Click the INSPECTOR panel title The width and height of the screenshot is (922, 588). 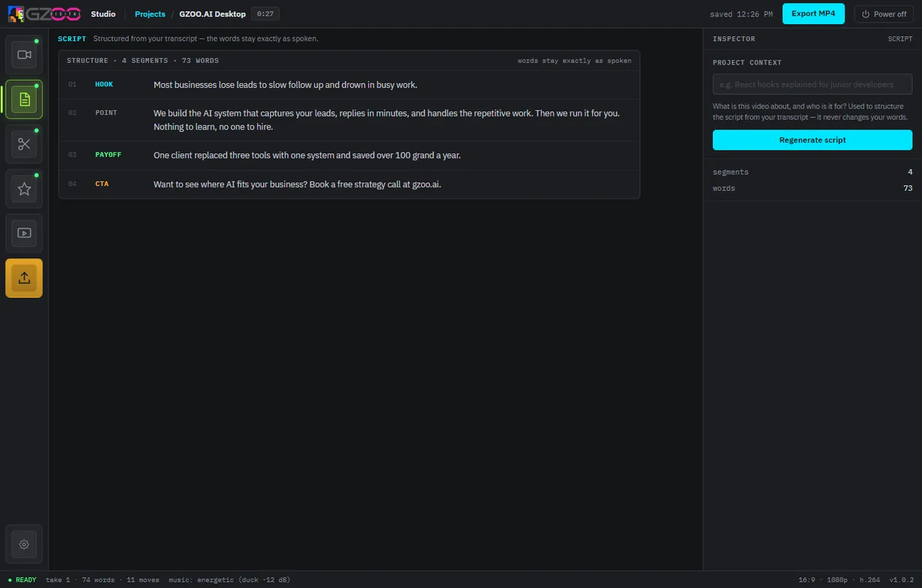733,39
